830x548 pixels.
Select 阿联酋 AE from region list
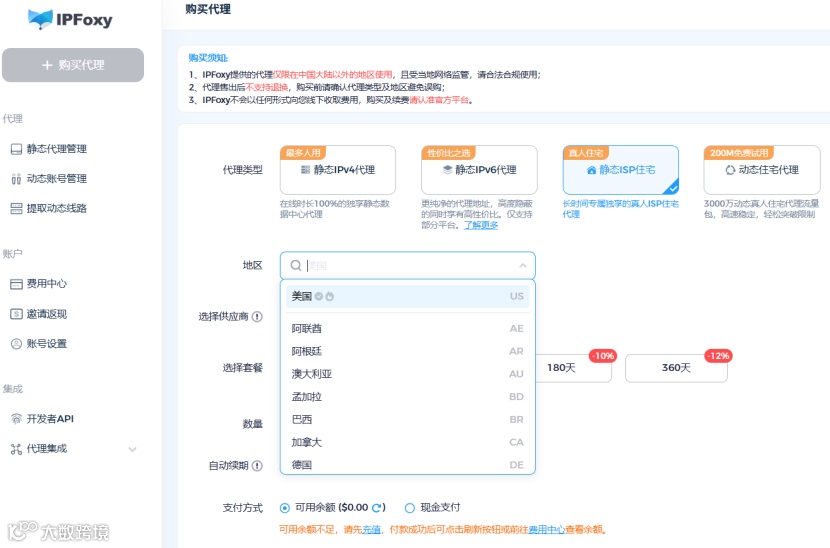click(x=408, y=328)
